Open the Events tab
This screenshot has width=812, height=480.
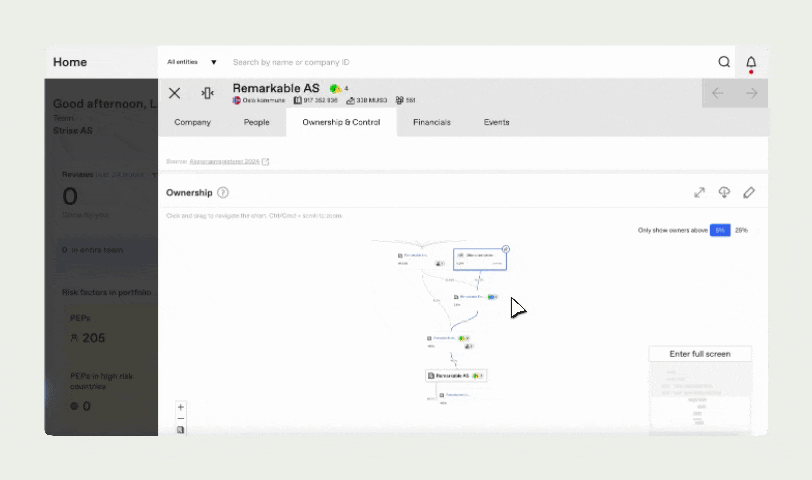tap(497, 122)
